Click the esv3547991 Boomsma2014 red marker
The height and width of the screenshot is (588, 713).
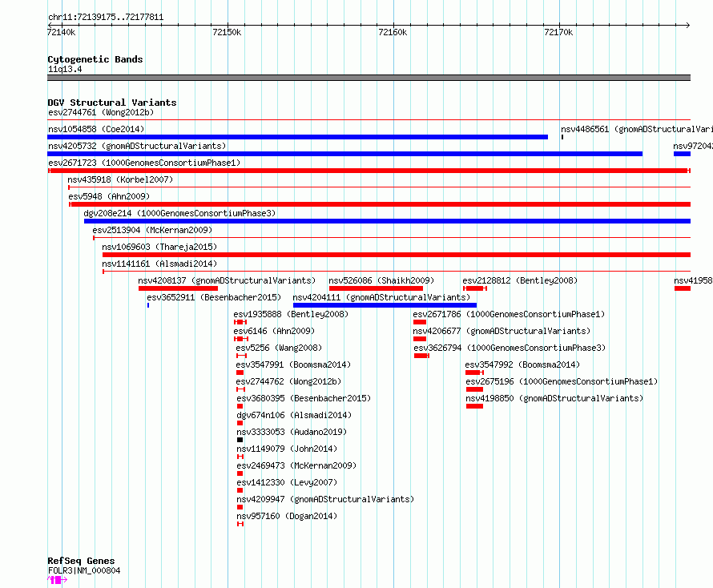240,373
